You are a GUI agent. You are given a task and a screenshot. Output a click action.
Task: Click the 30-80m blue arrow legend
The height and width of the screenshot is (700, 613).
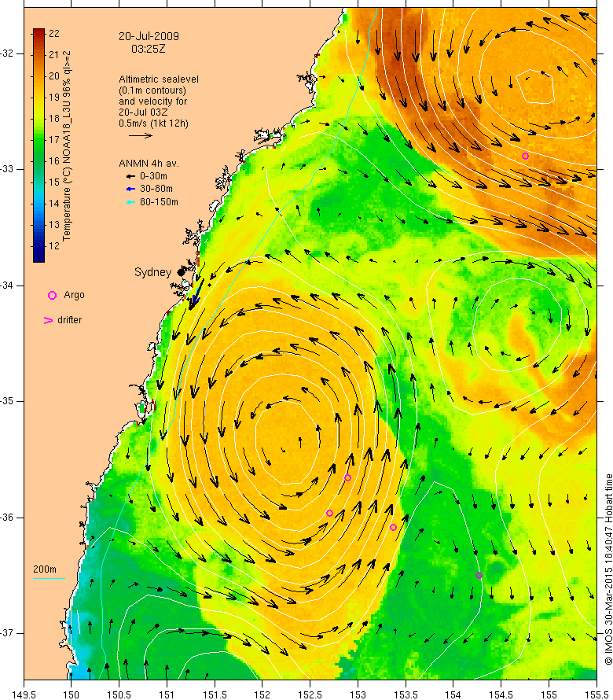(x=130, y=190)
